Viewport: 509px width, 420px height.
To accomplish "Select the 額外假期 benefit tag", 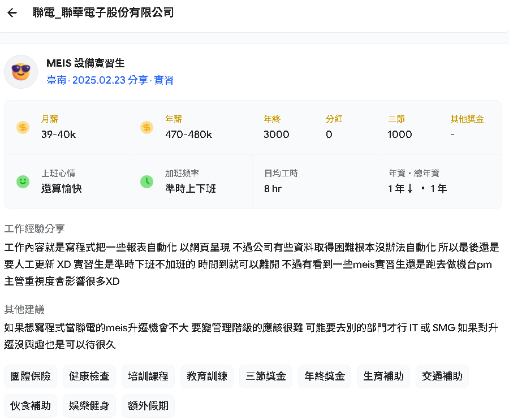I will (x=148, y=406).
